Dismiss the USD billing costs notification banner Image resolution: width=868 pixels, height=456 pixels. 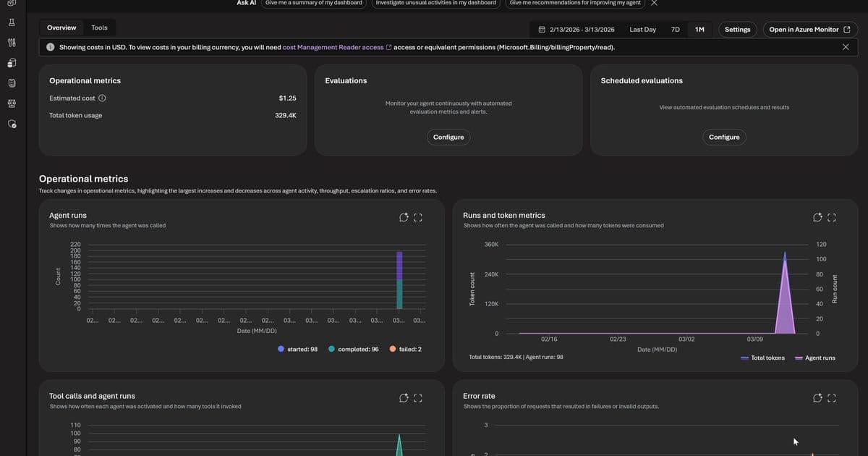click(845, 46)
